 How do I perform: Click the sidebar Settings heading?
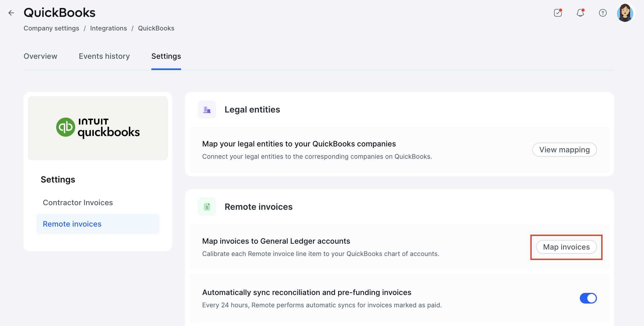coord(58,180)
